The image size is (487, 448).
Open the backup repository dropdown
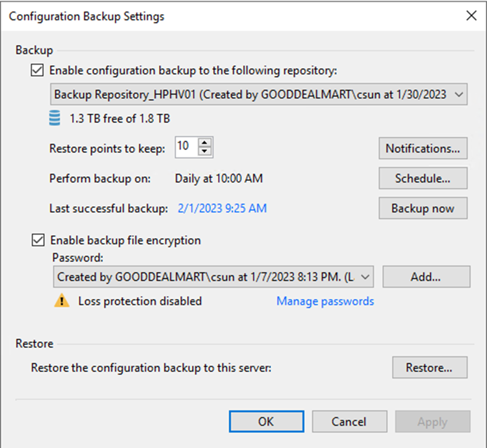pyautogui.click(x=458, y=95)
